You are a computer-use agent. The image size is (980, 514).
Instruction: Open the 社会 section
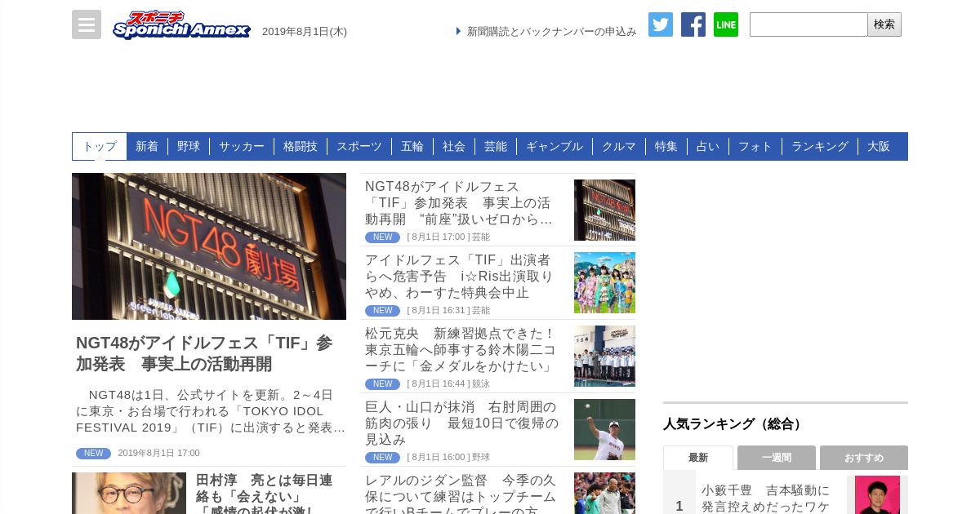(454, 146)
